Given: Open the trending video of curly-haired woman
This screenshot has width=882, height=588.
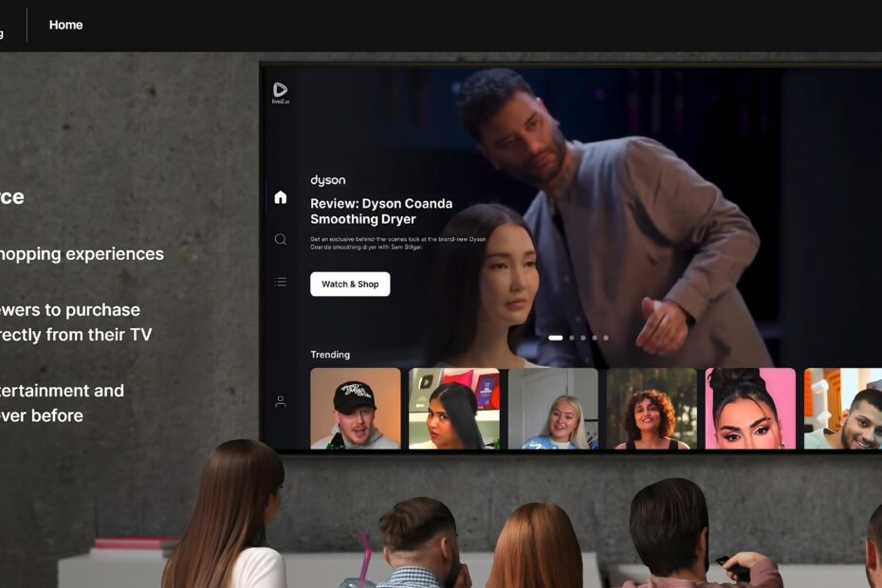Looking at the screenshot, I should tap(652, 408).
